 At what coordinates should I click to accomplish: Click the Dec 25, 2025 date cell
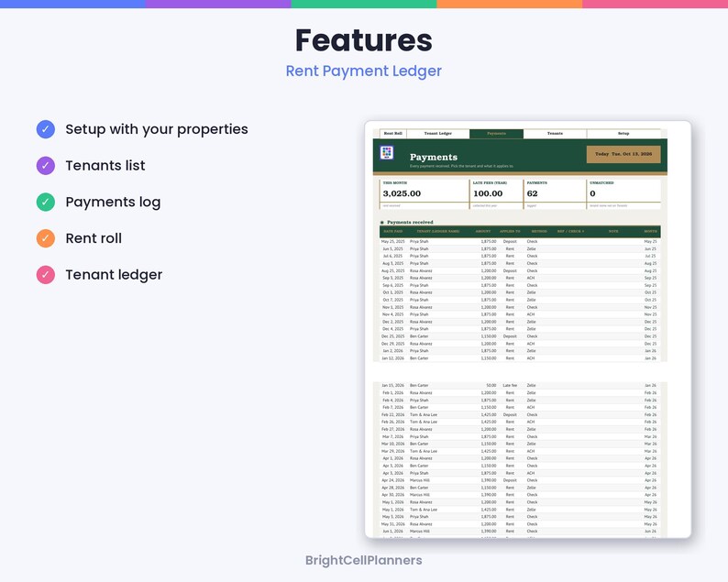click(392, 336)
